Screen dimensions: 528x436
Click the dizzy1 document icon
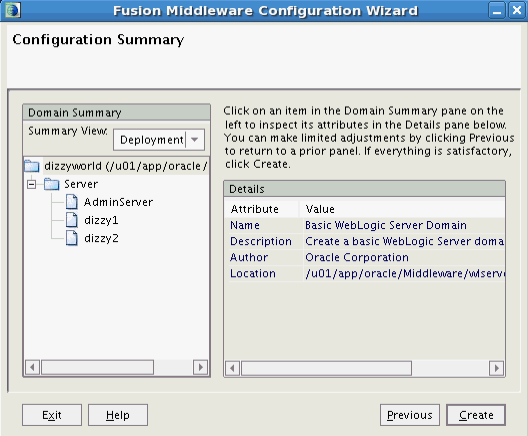click(71, 220)
